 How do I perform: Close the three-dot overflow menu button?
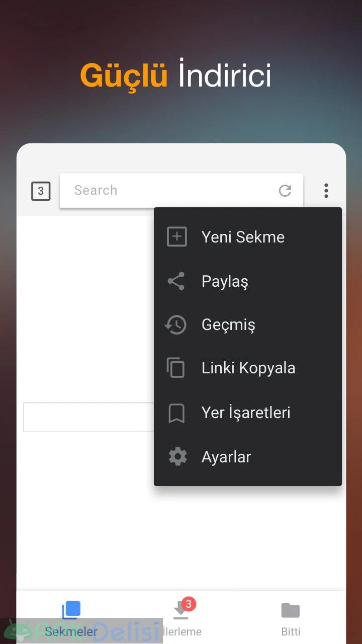[326, 191]
